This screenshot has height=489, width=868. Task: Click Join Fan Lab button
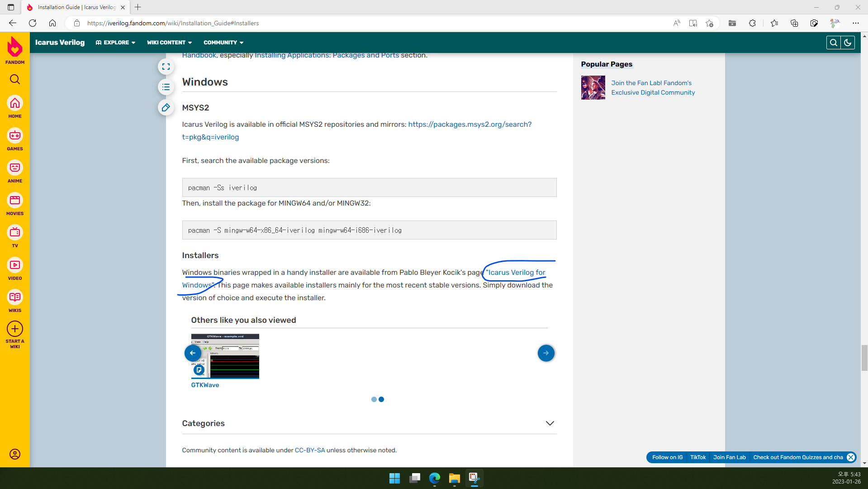click(x=729, y=457)
